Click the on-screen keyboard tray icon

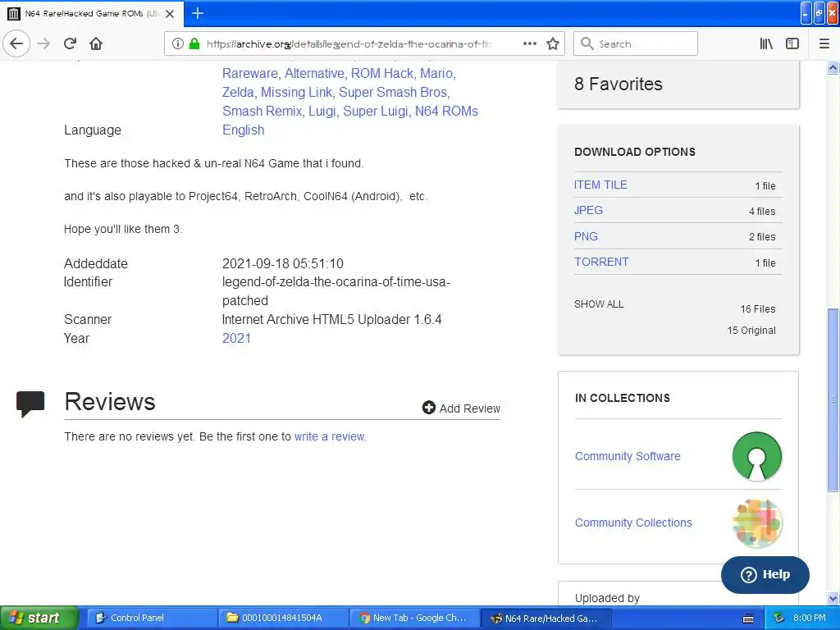[748, 619]
